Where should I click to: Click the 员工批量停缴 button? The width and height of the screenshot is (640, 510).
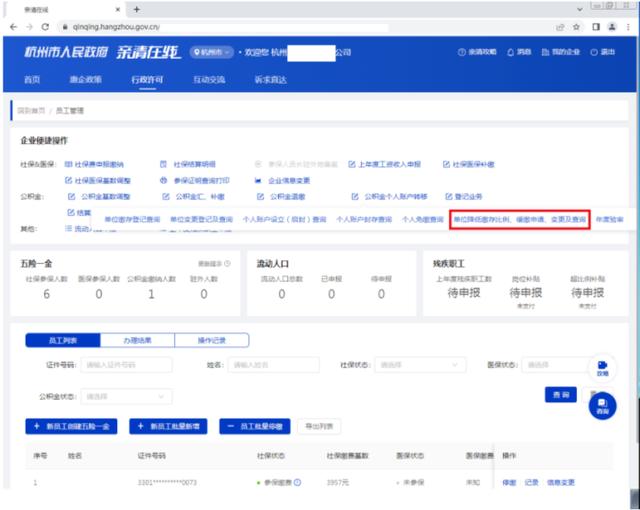point(255,426)
